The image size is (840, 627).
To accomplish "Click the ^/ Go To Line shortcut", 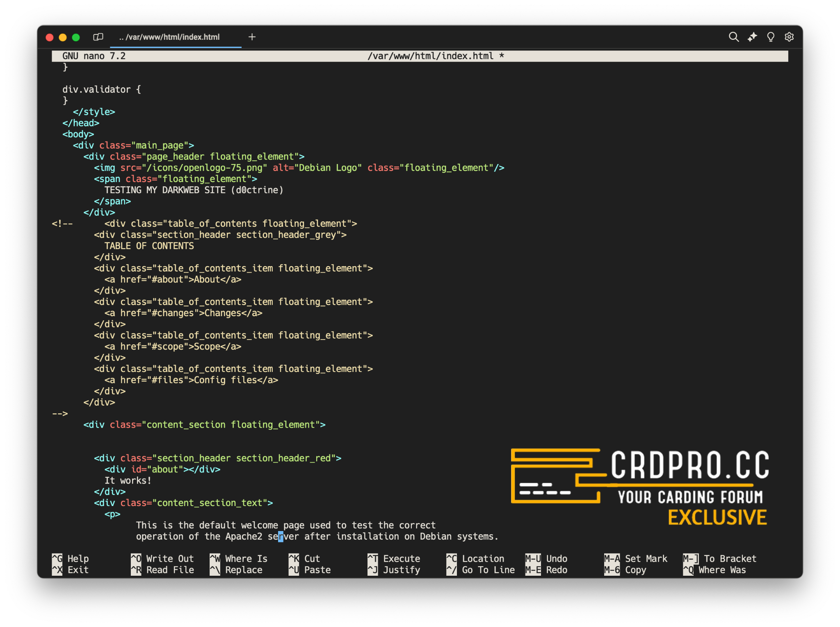I will pyautogui.click(x=480, y=570).
